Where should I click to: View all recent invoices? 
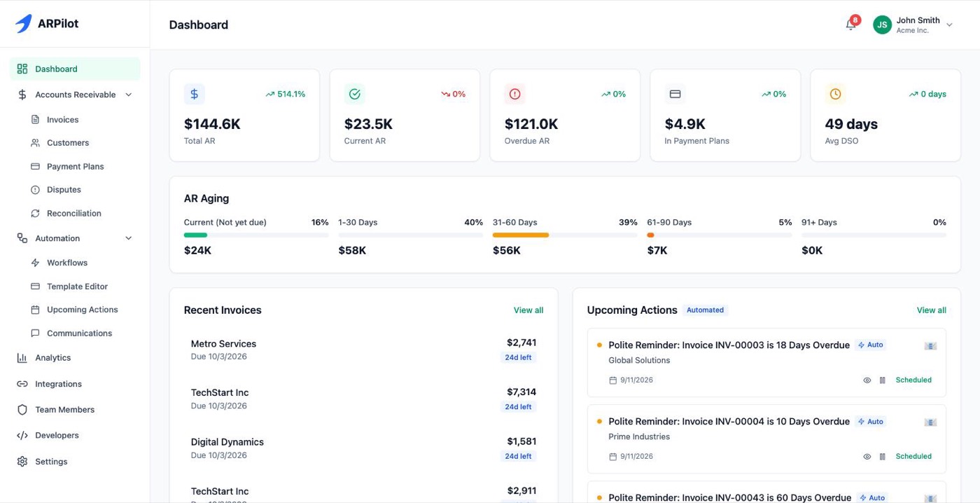tap(528, 310)
